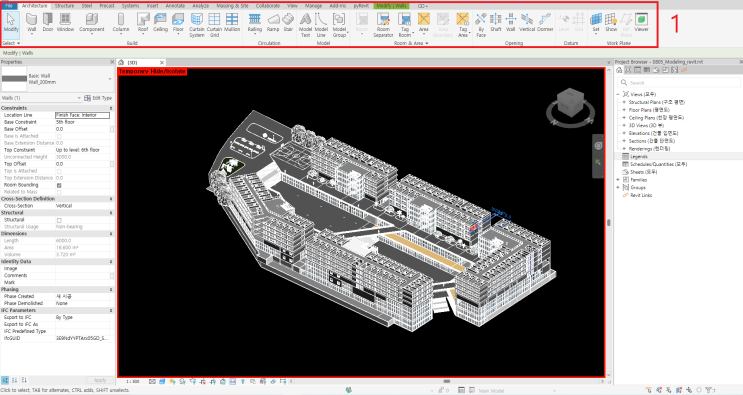Choose the Curtain System tool
The width and height of the screenshot is (743, 395).
[197, 25]
